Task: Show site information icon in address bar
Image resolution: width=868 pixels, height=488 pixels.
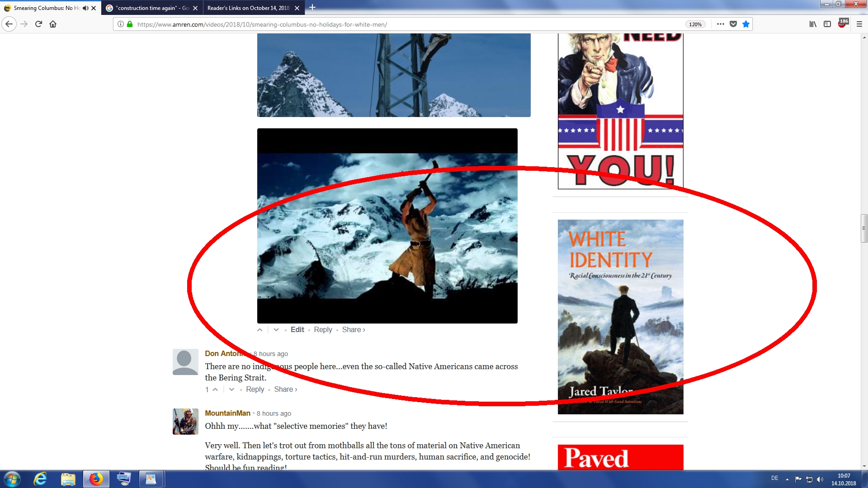Action: point(121,24)
